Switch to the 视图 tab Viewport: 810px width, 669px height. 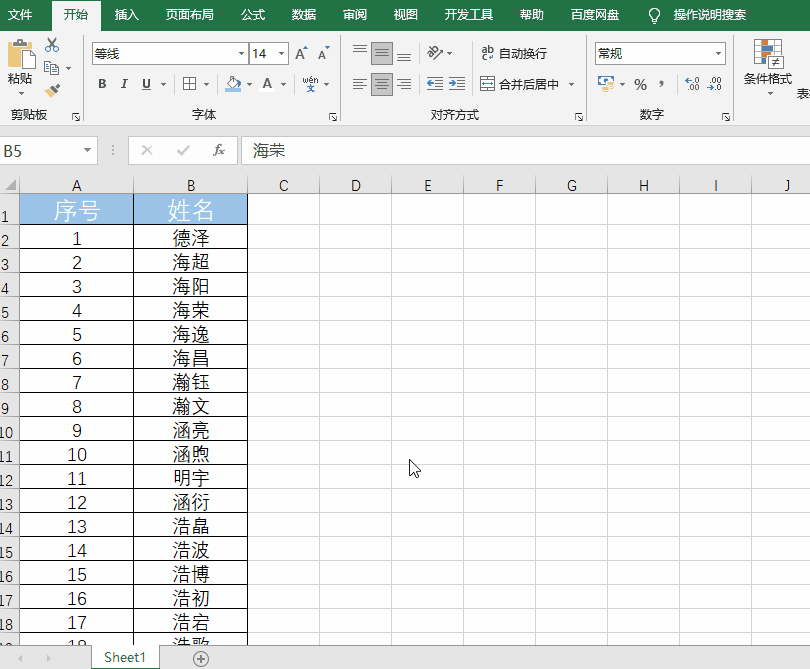click(406, 14)
